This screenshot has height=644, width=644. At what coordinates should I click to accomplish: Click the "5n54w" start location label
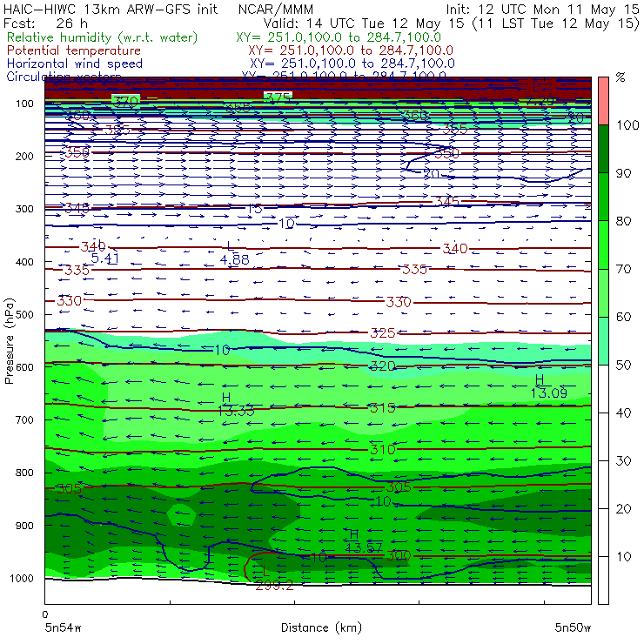63,627
